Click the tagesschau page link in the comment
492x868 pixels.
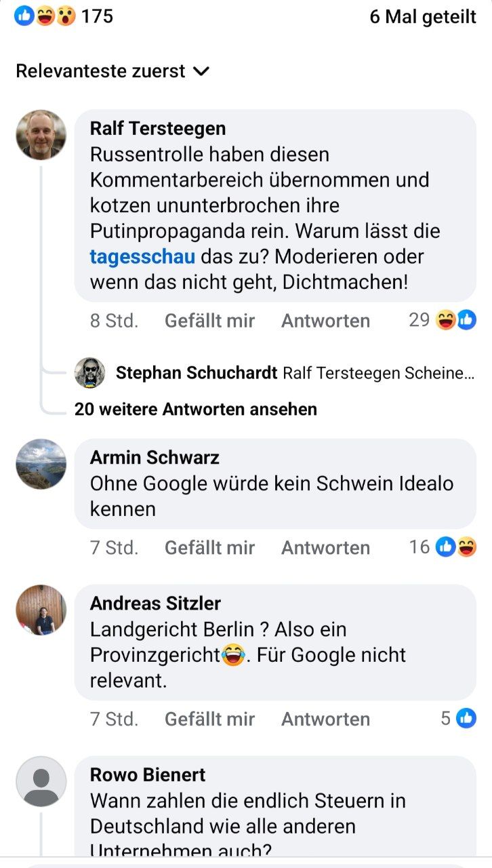tap(142, 257)
